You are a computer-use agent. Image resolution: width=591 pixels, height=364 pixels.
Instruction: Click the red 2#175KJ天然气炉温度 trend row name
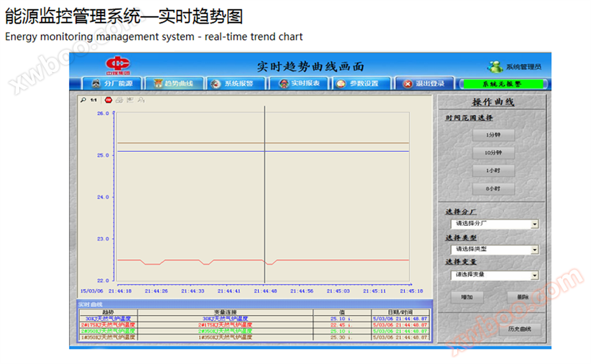[108, 325]
